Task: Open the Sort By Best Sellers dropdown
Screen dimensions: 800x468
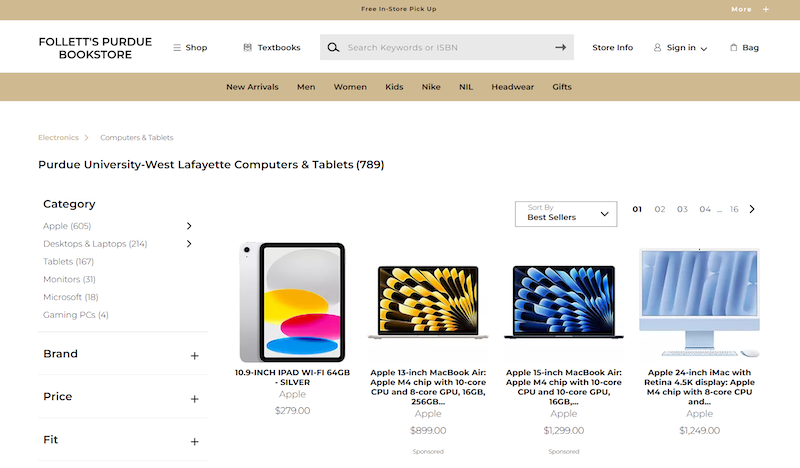Action: [566, 214]
